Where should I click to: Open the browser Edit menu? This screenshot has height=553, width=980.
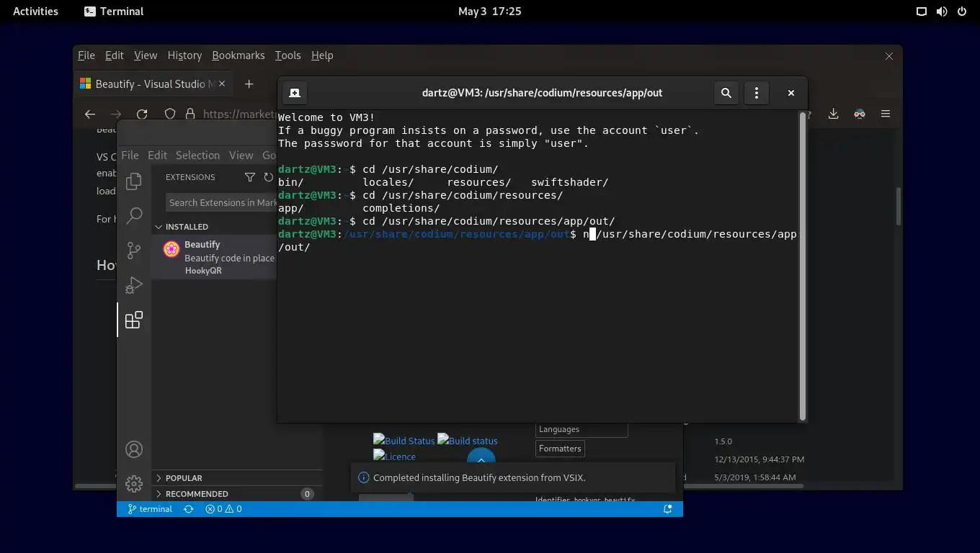click(114, 55)
